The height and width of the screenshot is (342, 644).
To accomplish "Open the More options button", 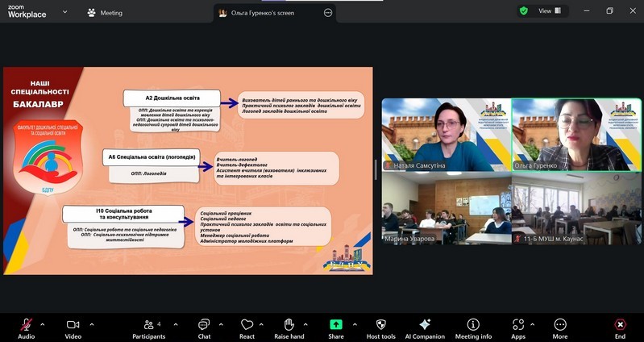I will coord(559,324).
